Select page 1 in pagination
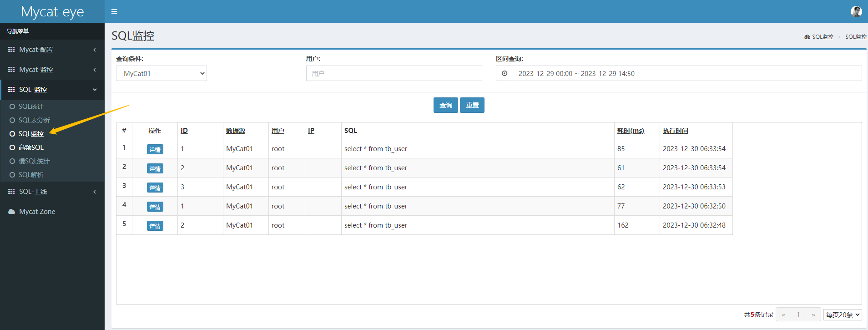 (x=798, y=315)
